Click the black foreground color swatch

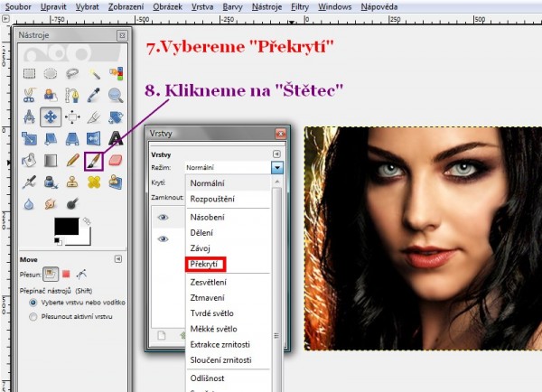pos(66,227)
